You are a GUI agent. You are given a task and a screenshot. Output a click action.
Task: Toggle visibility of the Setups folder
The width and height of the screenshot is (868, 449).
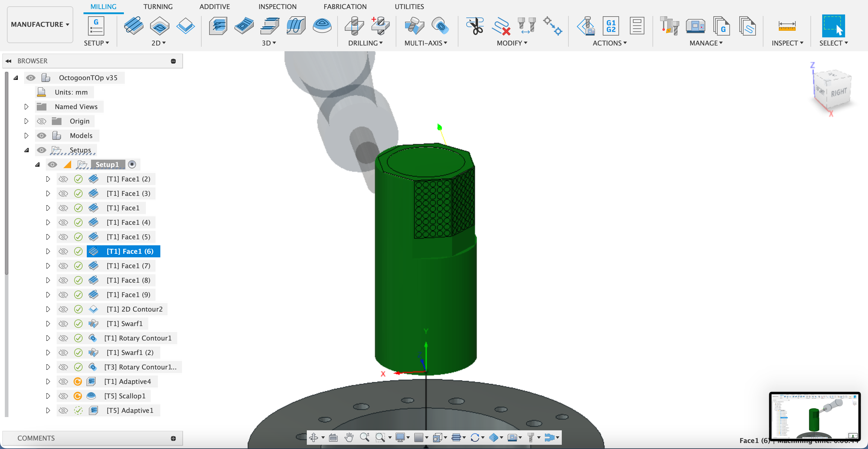(42, 150)
